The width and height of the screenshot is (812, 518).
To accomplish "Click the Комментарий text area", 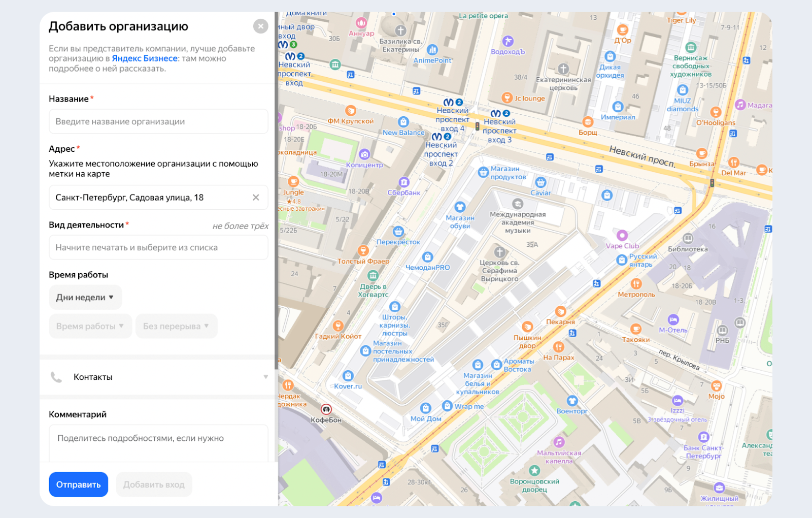I will [158, 443].
